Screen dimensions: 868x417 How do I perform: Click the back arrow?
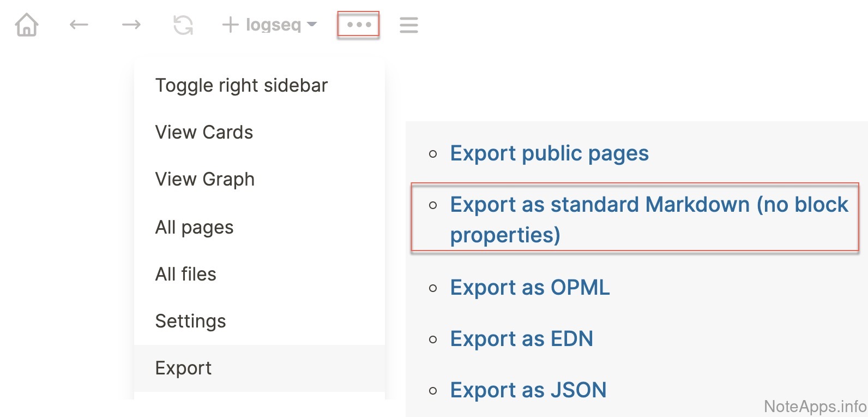click(79, 25)
